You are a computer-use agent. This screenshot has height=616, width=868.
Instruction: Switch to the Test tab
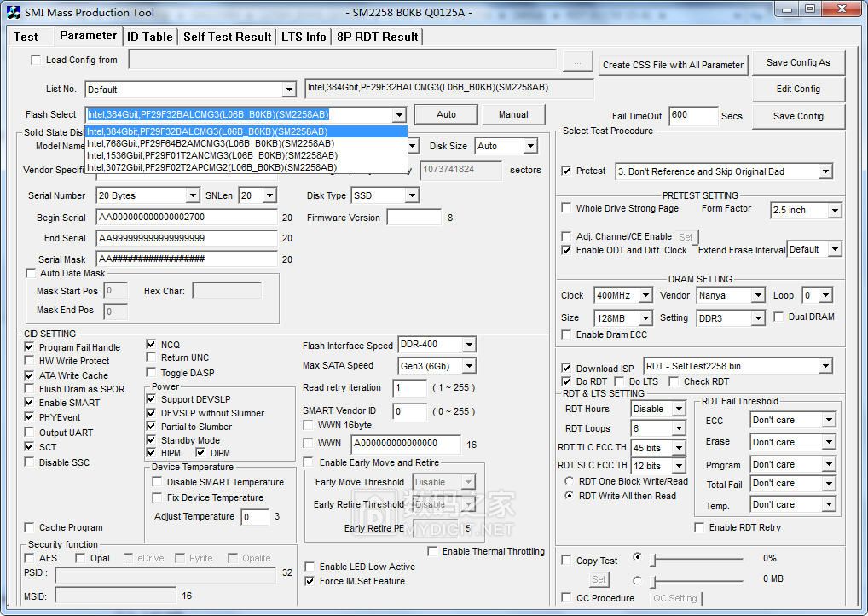coord(26,38)
